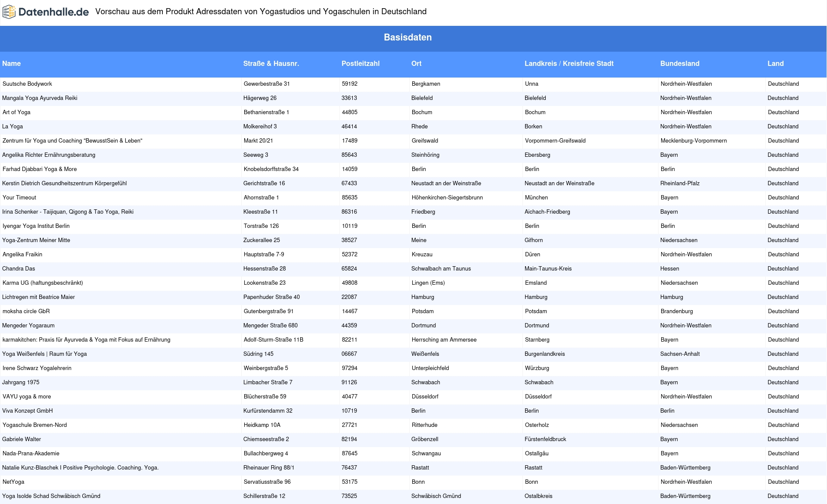Click Landkreis / Kreisfreie Stadt header
827x504 pixels.
tap(569, 63)
